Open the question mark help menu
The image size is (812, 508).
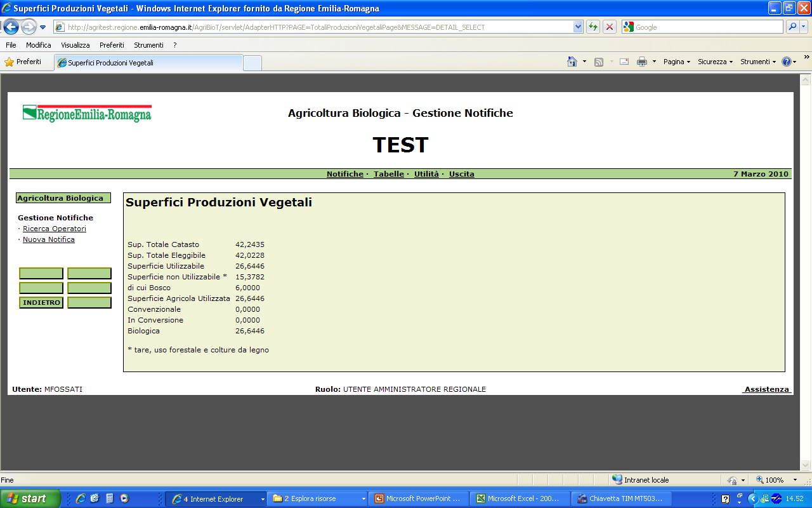point(174,45)
